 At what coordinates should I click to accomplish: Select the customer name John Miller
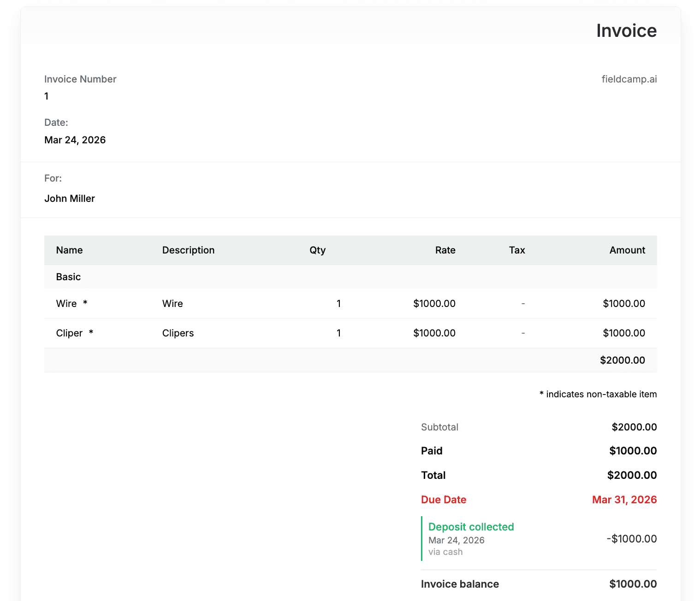pyautogui.click(x=69, y=198)
